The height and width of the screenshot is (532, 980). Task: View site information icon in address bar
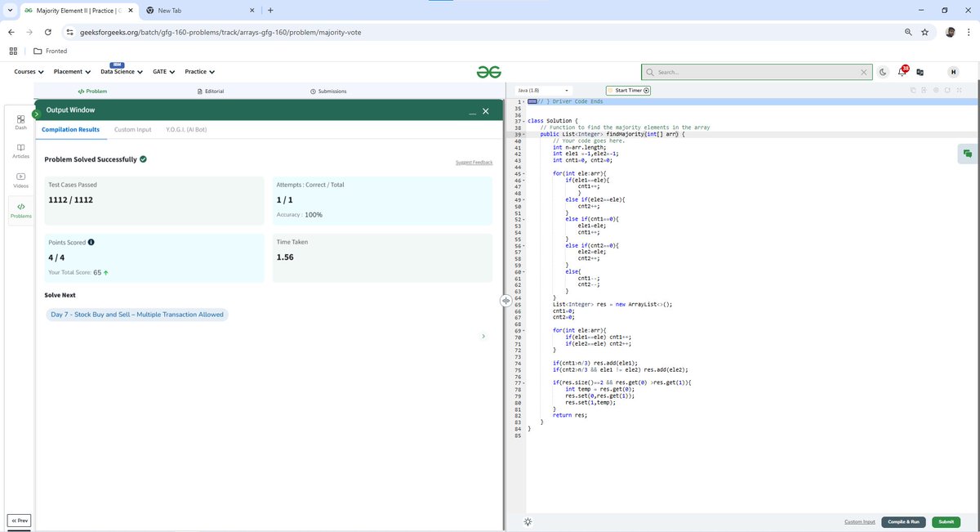coord(70,32)
